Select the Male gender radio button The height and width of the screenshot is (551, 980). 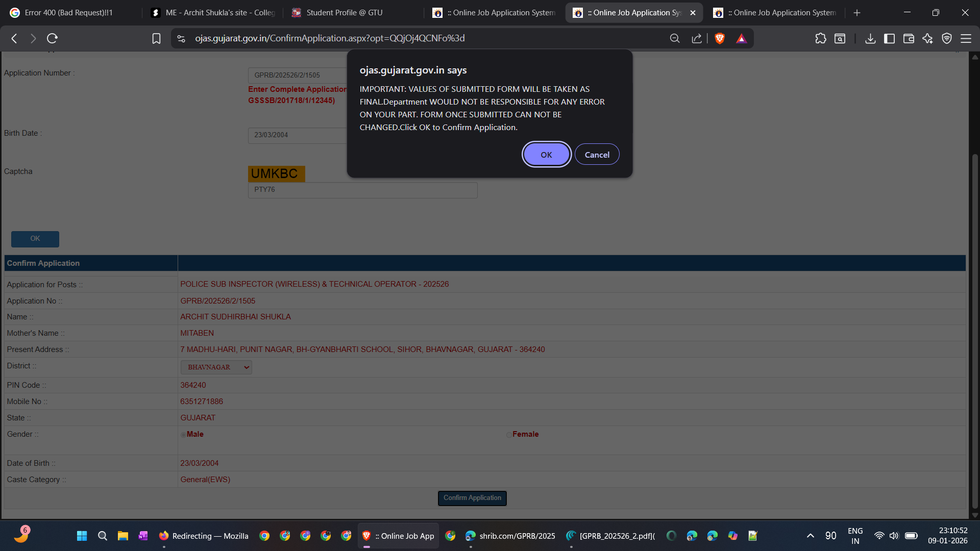(183, 435)
